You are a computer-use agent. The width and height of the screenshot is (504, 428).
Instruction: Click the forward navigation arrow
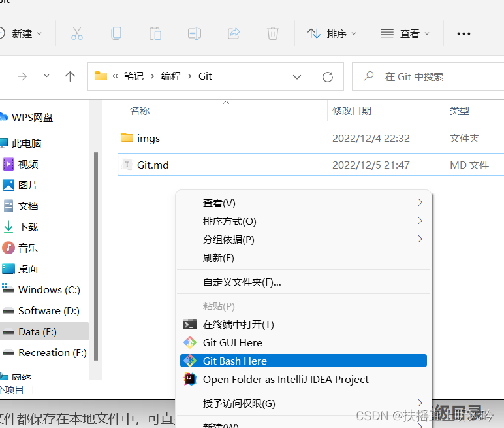point(22,76)
